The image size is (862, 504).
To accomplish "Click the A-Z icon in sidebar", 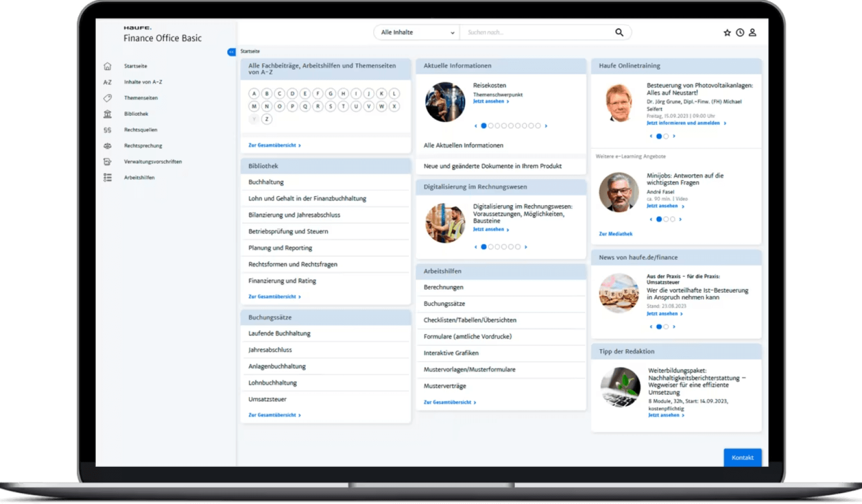I will (x=107, y=82).
